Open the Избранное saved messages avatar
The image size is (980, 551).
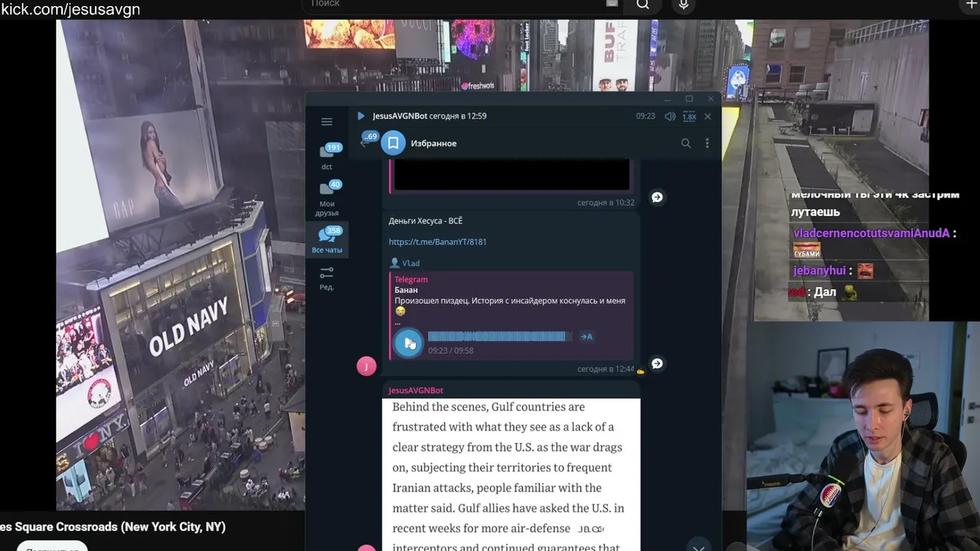[x=393, y=143]
